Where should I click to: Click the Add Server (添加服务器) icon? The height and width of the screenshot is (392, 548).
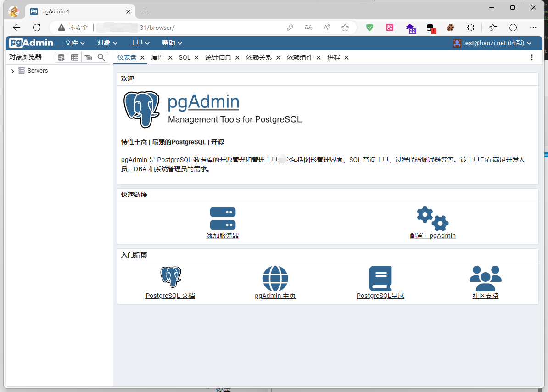(223, 218)
